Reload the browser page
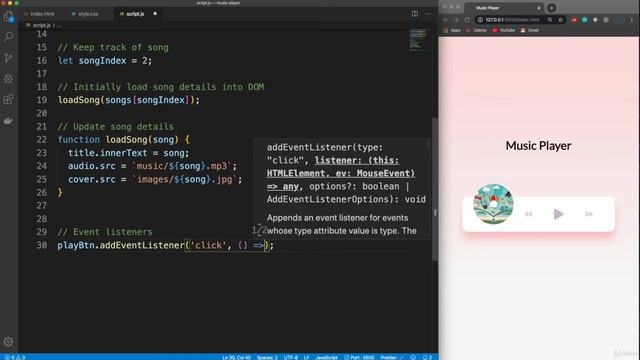The height and width of the screenshot is (360, 640). [467, 20]
